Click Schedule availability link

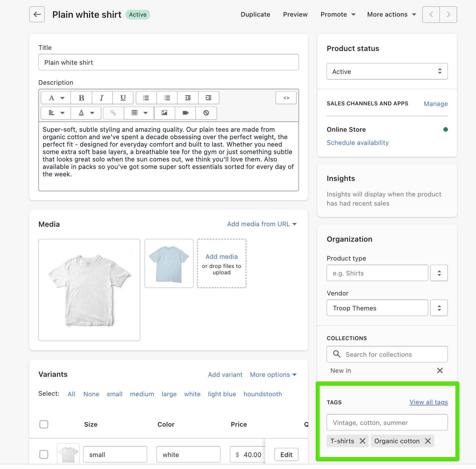358,143
